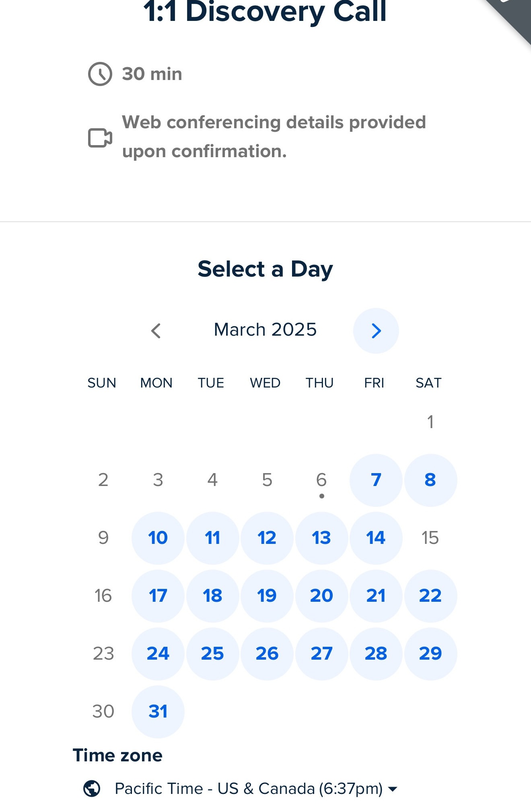Click today's date marked with dot, March 6

(x=321, y=480)
